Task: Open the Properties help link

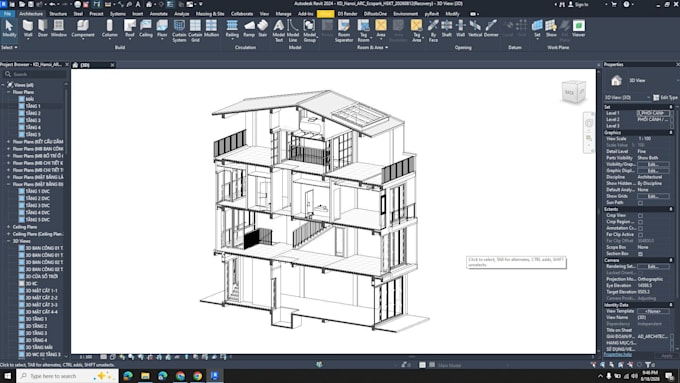Action: point(618,355)
